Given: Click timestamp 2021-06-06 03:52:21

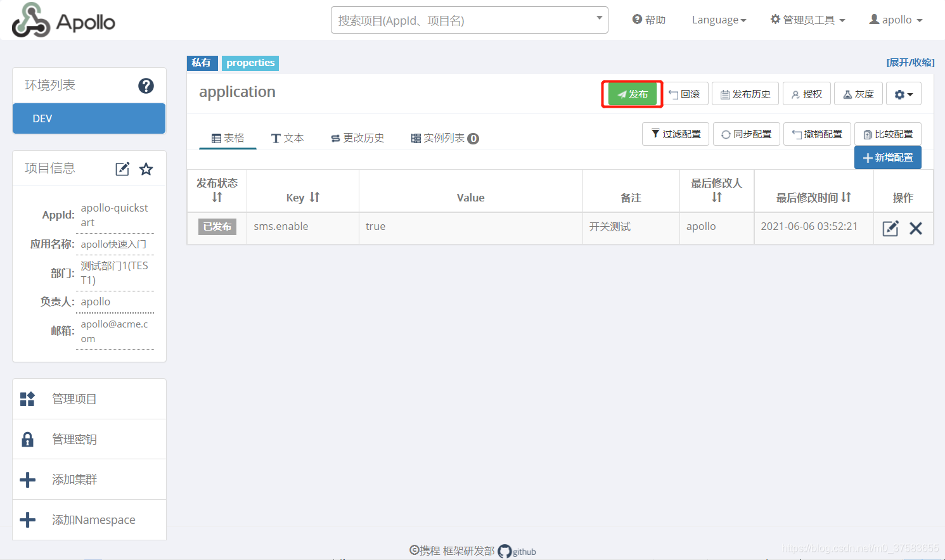Looking at the screenshot, I should pos(809,227).
